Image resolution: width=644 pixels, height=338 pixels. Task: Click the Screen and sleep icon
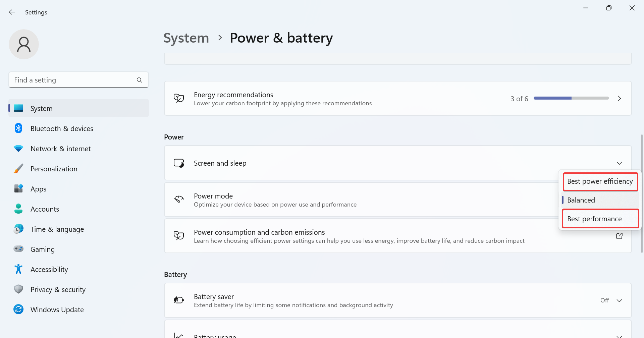pos(179,163)
